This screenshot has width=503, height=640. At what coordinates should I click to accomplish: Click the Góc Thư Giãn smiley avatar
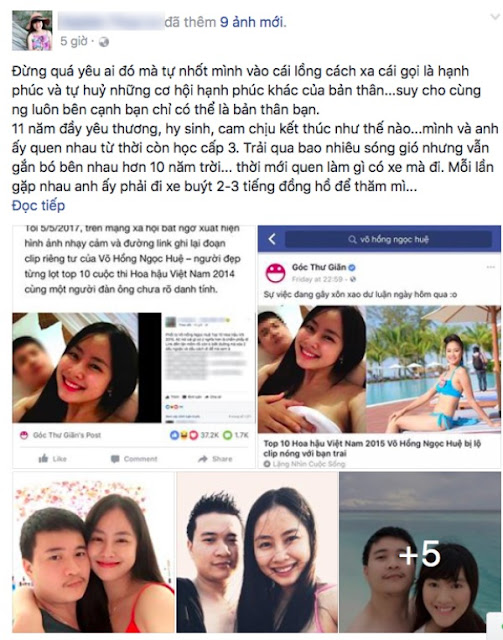coord(276,273)
